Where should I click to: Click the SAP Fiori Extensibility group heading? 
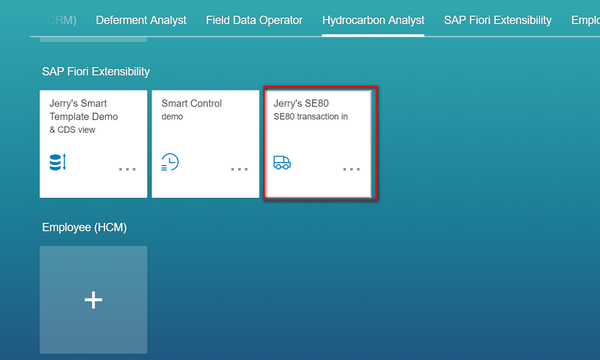(96, 72)
